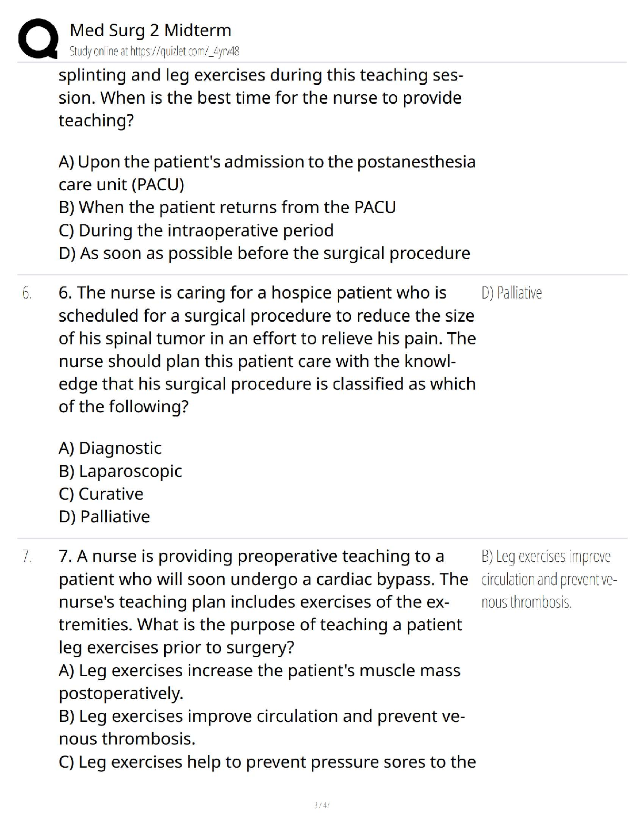Click the page number at page bottom
This screenshot has width=644, height=834.
pos(321,805)
